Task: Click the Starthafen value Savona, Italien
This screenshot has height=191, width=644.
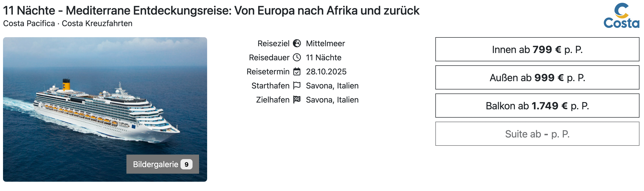Action: point(332,86)
